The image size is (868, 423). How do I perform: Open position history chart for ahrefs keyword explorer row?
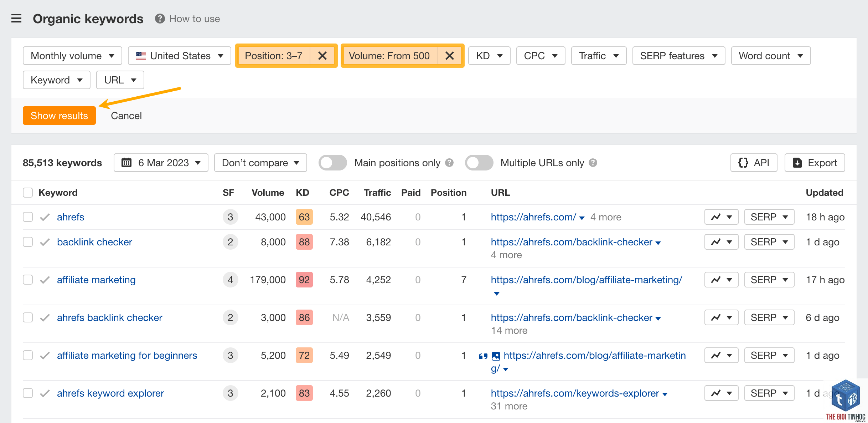coord(721,393)
